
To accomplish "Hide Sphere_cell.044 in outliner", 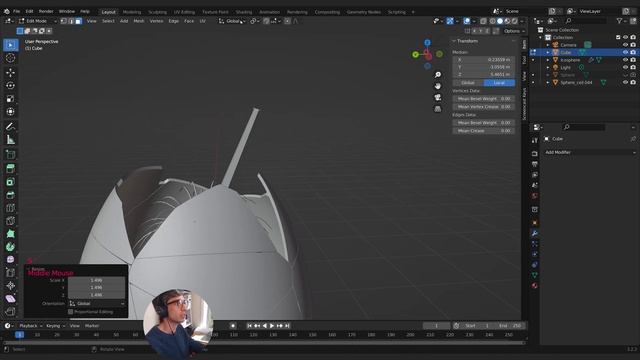I will pos(625,82).
